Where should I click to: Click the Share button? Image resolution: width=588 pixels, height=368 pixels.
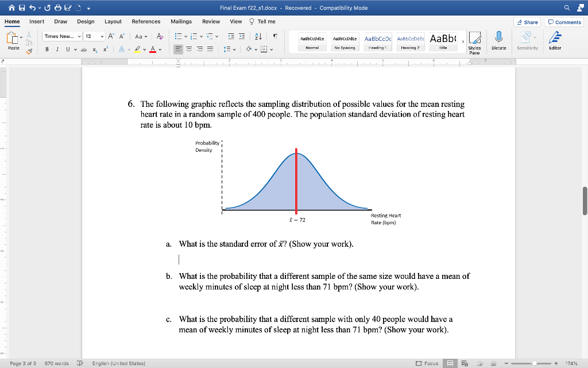527,22
